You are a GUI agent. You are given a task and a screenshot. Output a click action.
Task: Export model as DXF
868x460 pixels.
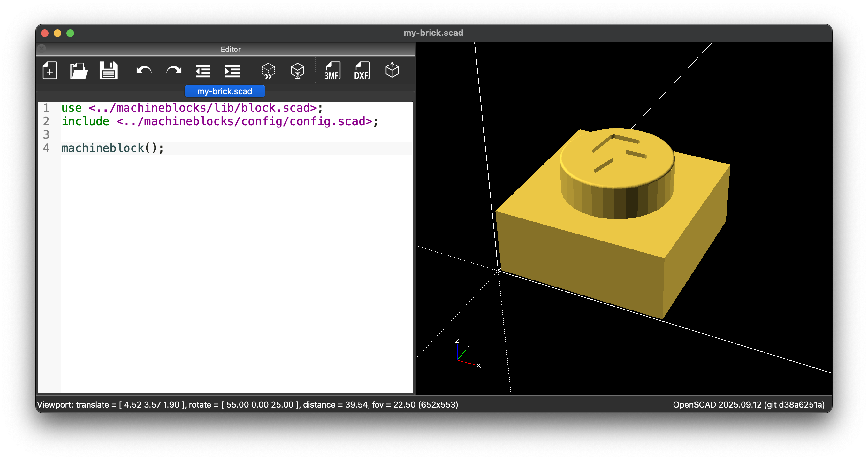pyautogui.click(x=362, y=71)
